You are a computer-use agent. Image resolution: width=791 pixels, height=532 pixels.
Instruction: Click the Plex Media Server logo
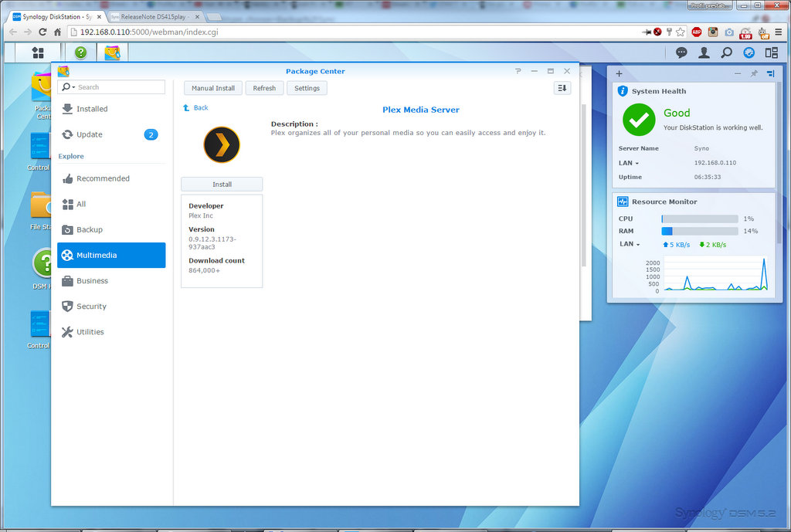(222, 144)
